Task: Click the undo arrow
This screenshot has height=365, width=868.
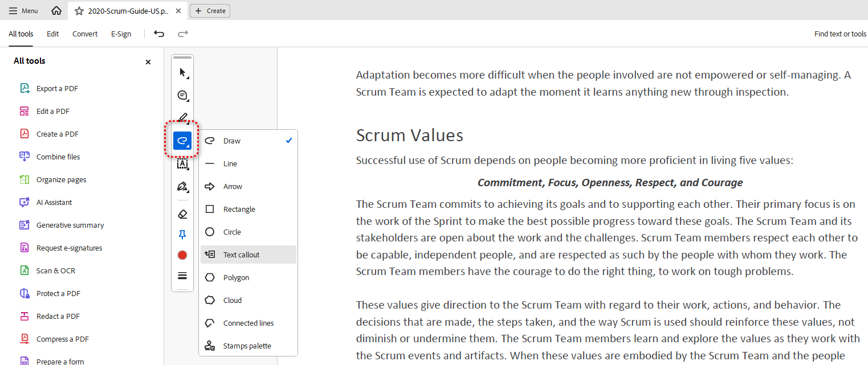Action: 159,34
